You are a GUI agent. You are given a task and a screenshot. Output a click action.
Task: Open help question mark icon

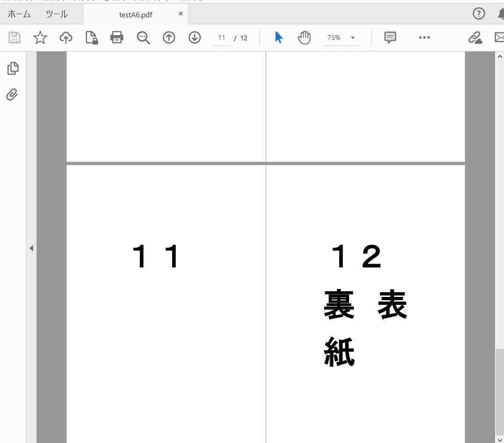click(479, 14)
